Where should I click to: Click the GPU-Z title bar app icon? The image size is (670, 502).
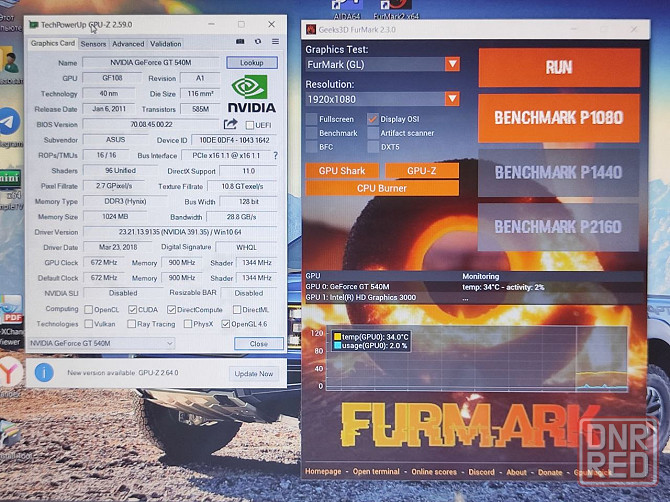(x=33, y=25)
